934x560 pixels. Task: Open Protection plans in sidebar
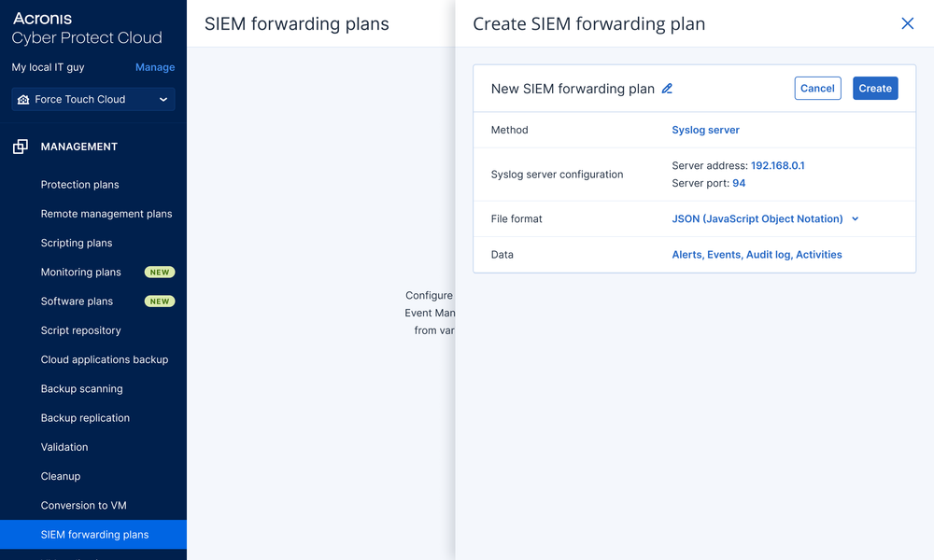click(80, 185)
